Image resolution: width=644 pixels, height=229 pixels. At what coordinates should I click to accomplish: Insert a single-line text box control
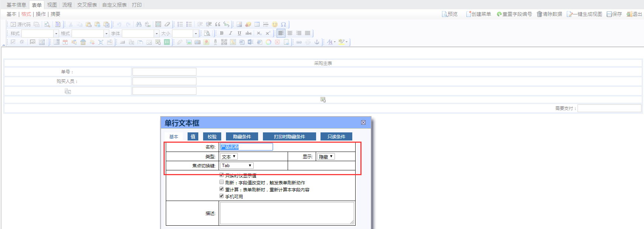pyautogui.click(x=32, y=42)
